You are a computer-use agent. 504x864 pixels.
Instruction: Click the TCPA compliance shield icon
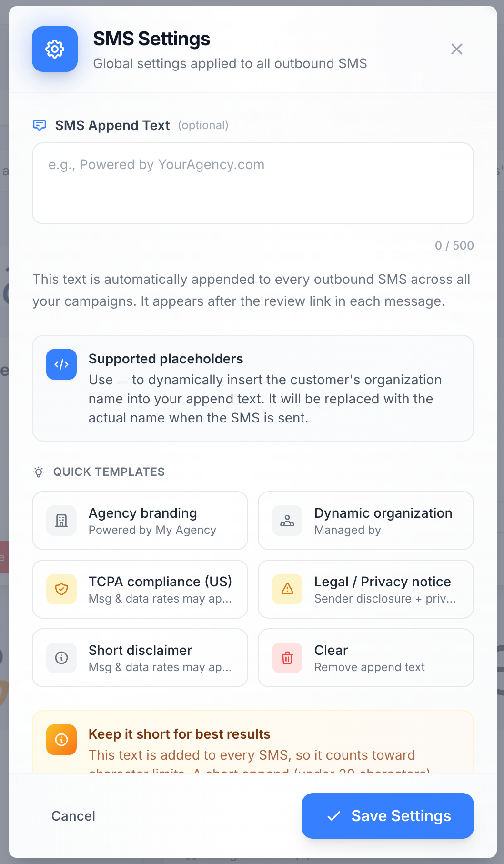coord(61,589)
